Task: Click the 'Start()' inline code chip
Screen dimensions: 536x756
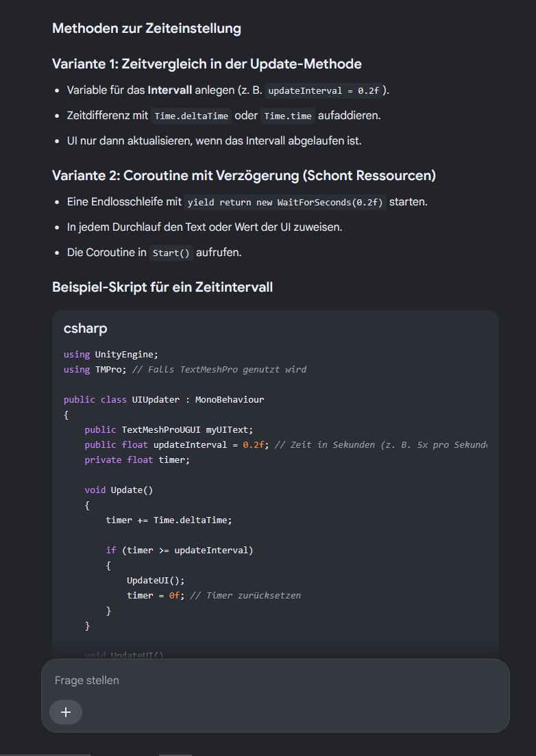Action: tap(171, 253)
